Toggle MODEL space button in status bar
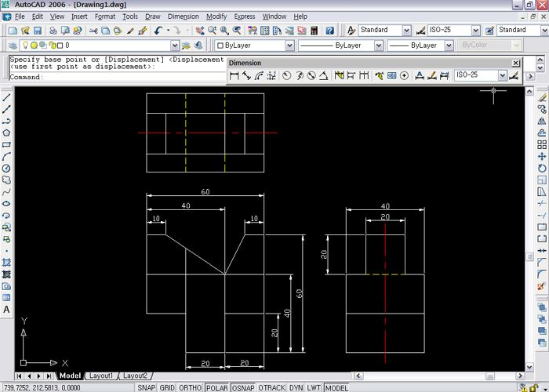Viewport: 549px width, 392px height. (336, 388)
